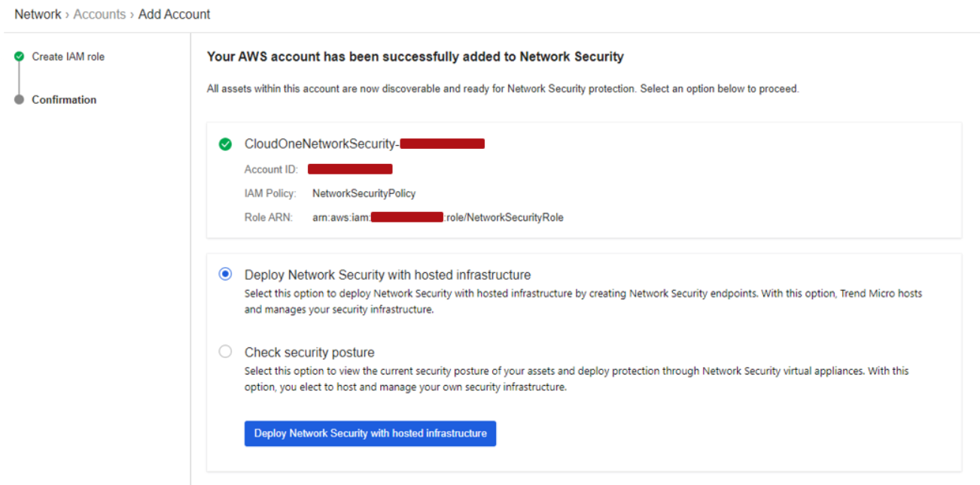The height and width of the screenshot is (485, 980).
Task: Click the green checkmark beside Create IAM role
Action: point(20,56)
